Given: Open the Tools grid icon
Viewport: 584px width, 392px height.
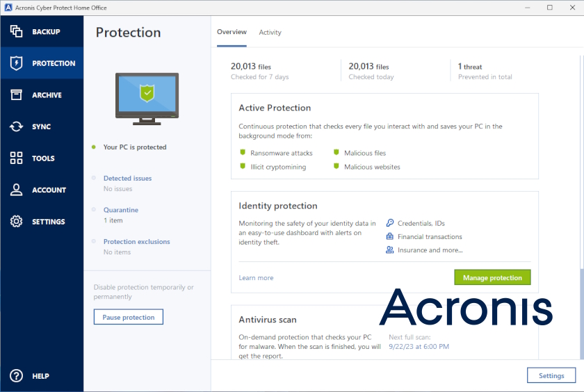Looking at the screenshot, I should [16, 158].
